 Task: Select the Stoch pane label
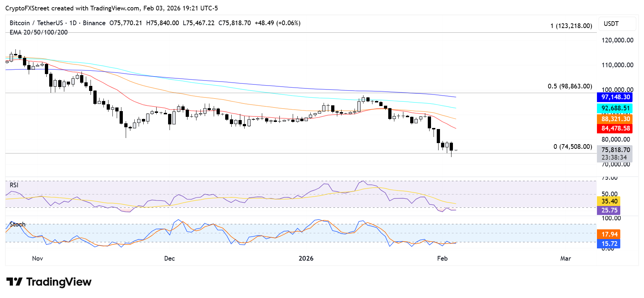tap(18, 224)
